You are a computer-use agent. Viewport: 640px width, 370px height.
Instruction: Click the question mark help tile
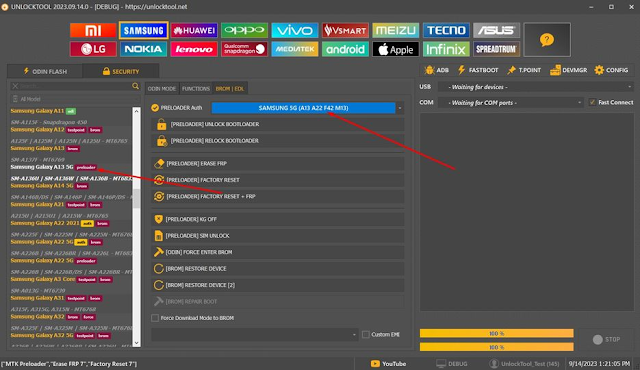(547, 40)
